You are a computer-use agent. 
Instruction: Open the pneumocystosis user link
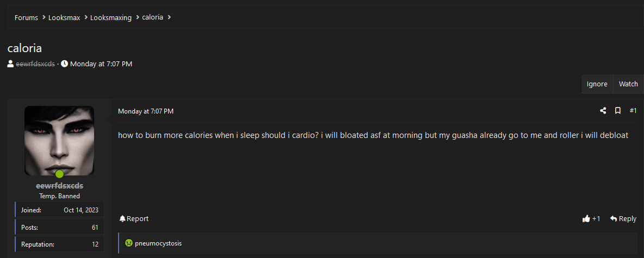tap(158, 243)
